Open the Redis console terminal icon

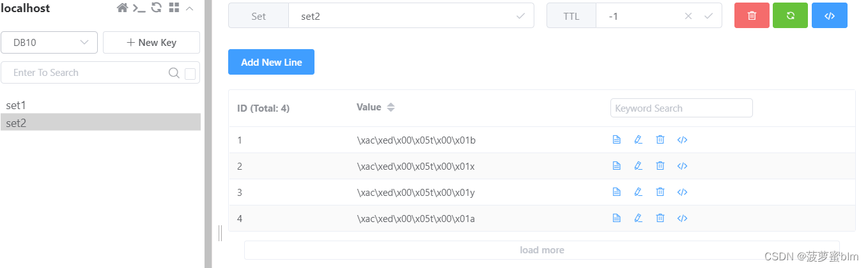[x=139, y=8]
